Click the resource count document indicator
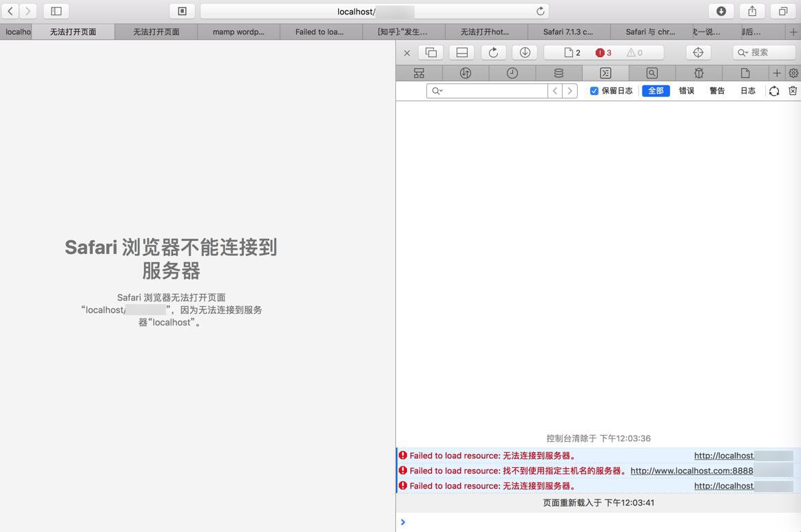This screenshot has height=532, width=801. pos(572,52)
